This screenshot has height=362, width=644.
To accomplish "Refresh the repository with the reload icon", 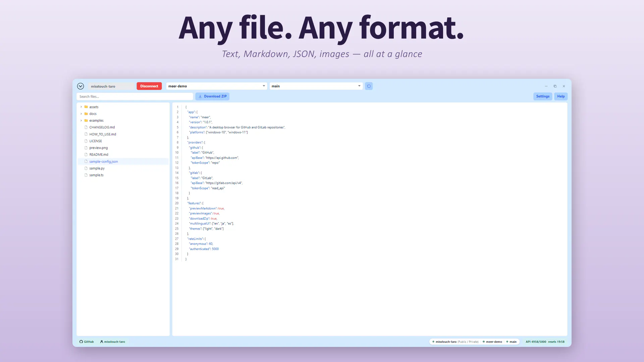I will click(369, 86).
